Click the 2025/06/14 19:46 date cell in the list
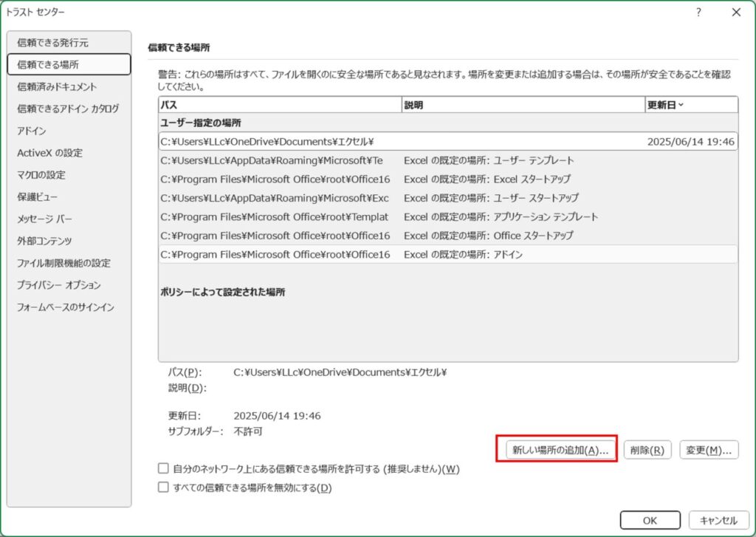The width and height of the screenshot is (756, 537). [x=690, y=141]
